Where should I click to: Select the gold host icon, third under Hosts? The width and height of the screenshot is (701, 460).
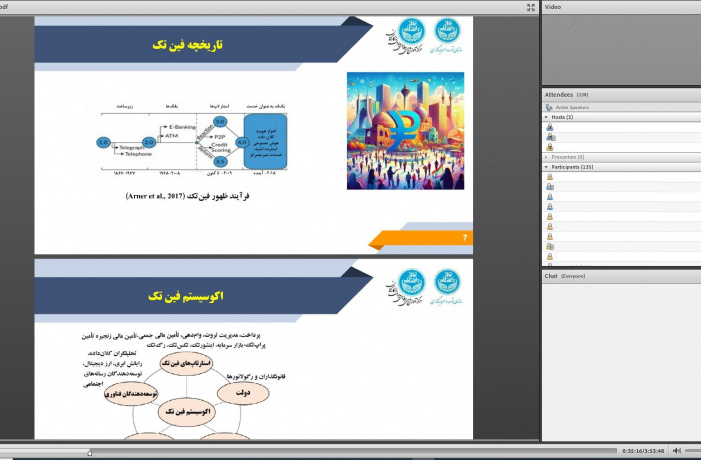[x=550, y=147]
